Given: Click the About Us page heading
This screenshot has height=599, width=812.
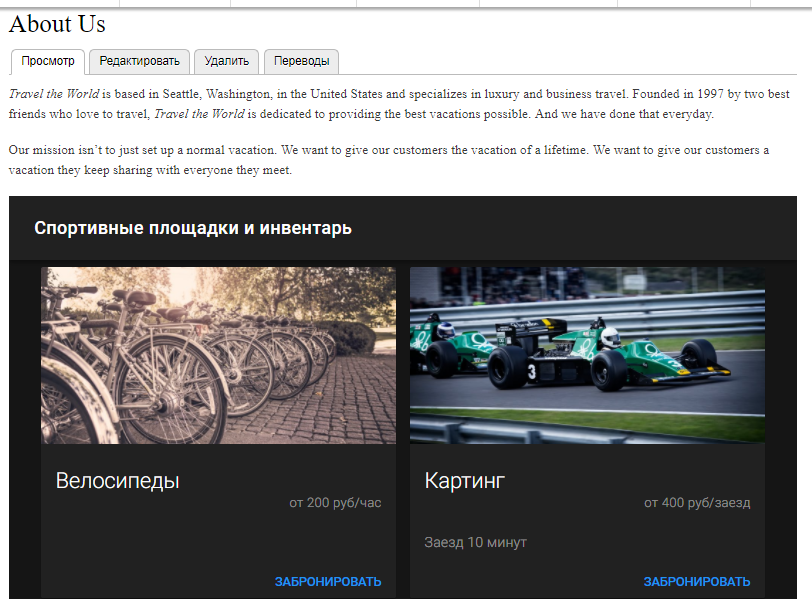Looking at the screenshot, I should (57, 24).
